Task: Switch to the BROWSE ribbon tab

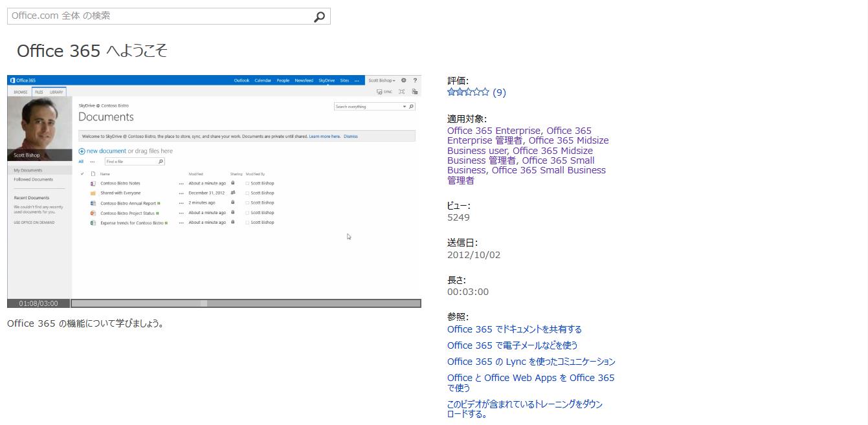Action: click(21, 93)
